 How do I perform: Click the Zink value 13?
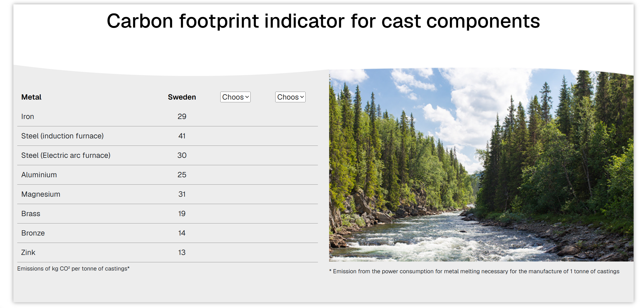182,252
